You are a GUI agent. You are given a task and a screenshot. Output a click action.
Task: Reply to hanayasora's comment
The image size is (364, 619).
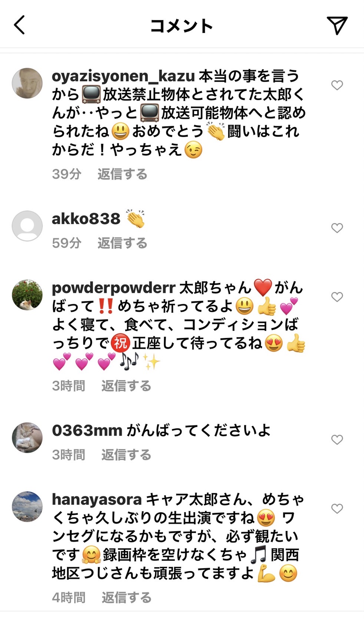click(x=126, y=598)
